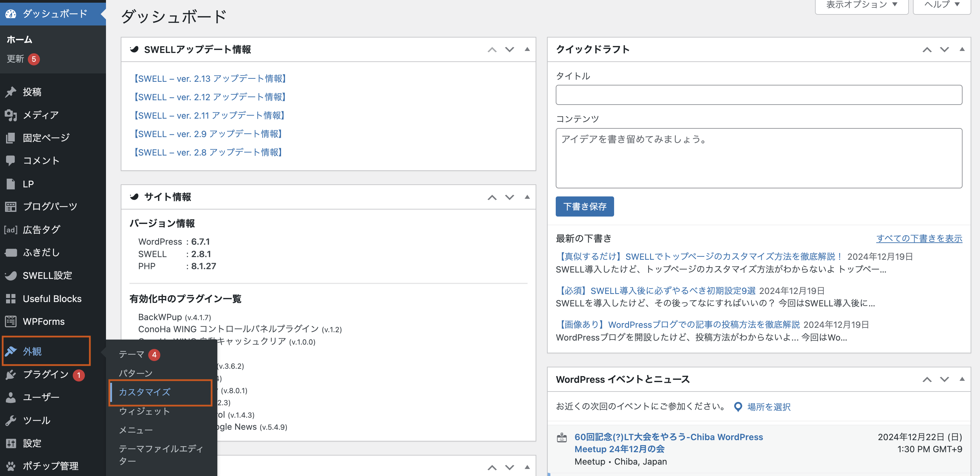This screenshot has width=980, height=476.
Task: Open テーマファイルエディター submenu item
Action: [161, 455]
